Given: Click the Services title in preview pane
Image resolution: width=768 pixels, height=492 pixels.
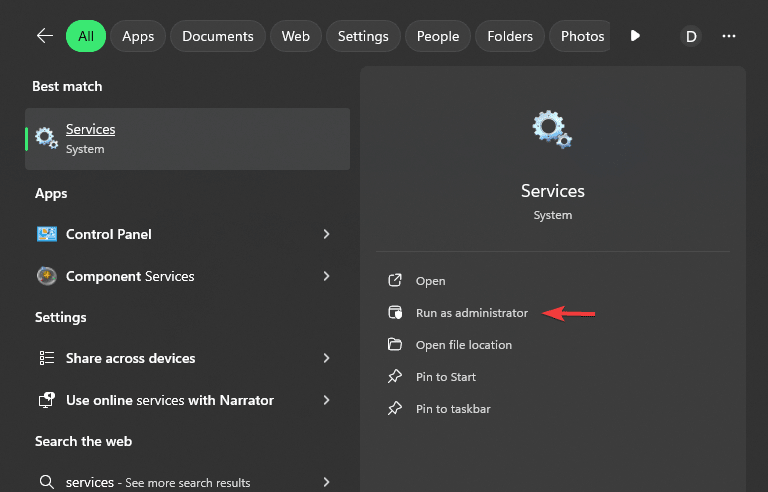Looking at the screenshot, I should (x=552, y=191).
